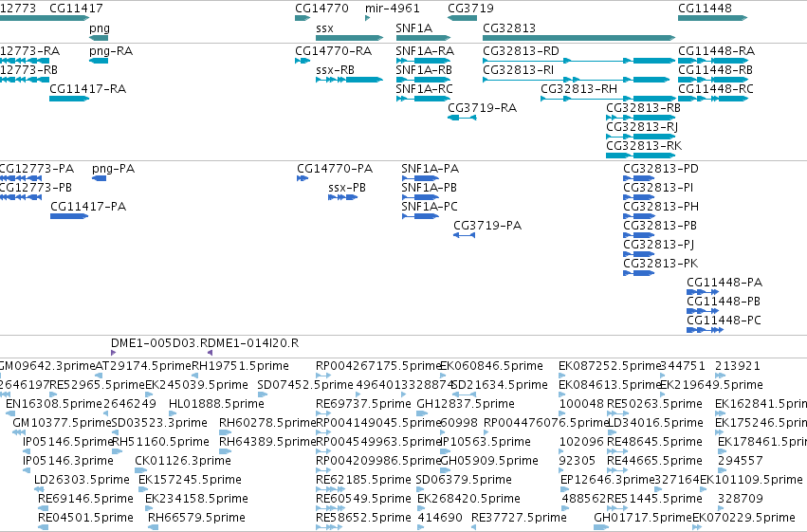The height and width of the screenshot is (532, 807).
Task: Open the ssx-RB transcript
Action: (350, 80)
